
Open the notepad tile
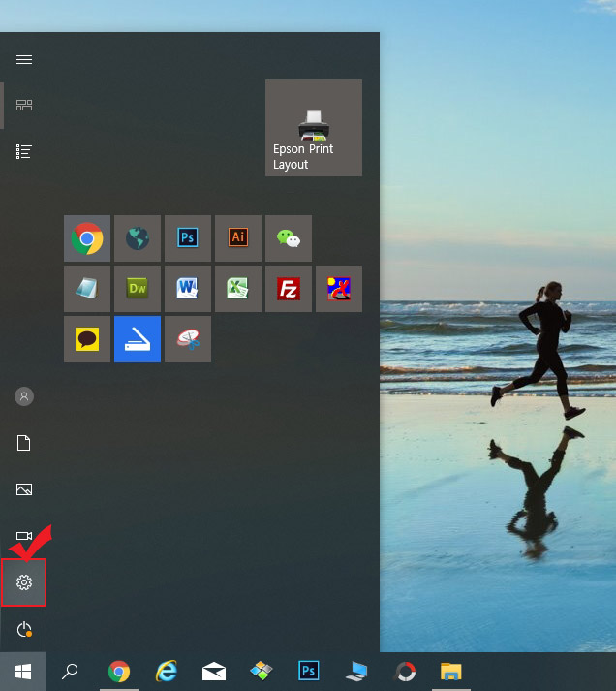pyautogui.click(x=87, y=289)
